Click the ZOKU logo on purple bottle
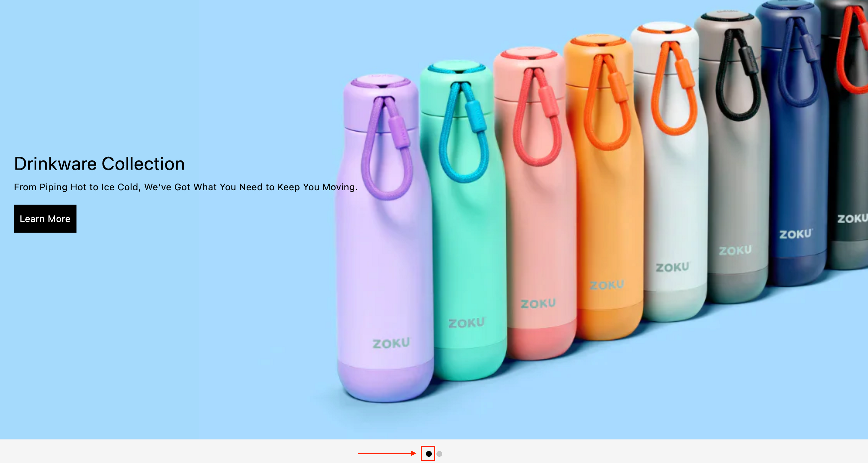This screenshot has height=463, width=868. (x=391, y=343)
